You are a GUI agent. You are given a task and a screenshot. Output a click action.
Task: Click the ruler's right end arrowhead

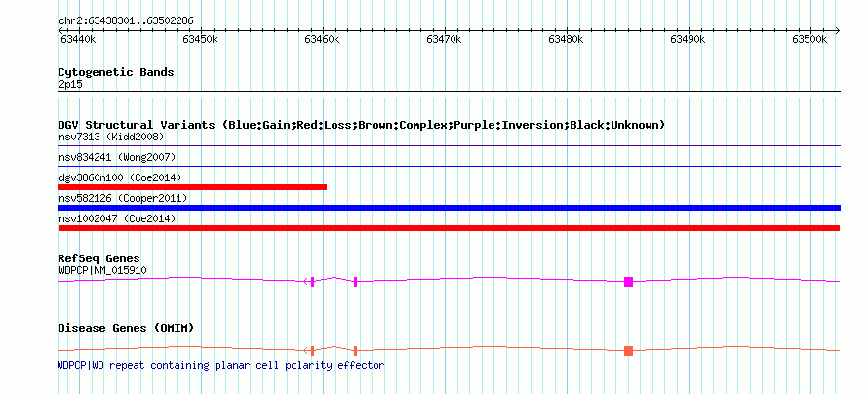(x=837, y=30)
